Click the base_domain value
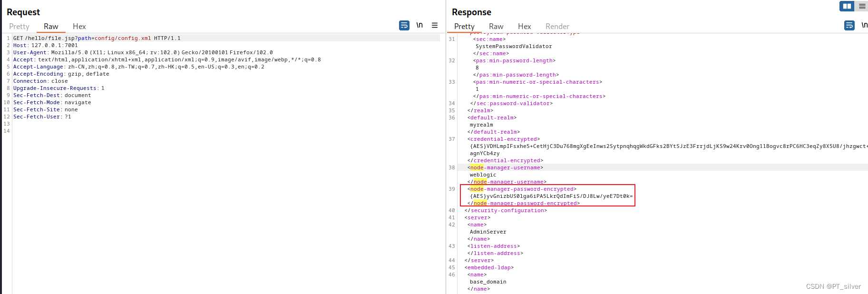This screenshot has height=294, width=868. pos(488,282)
